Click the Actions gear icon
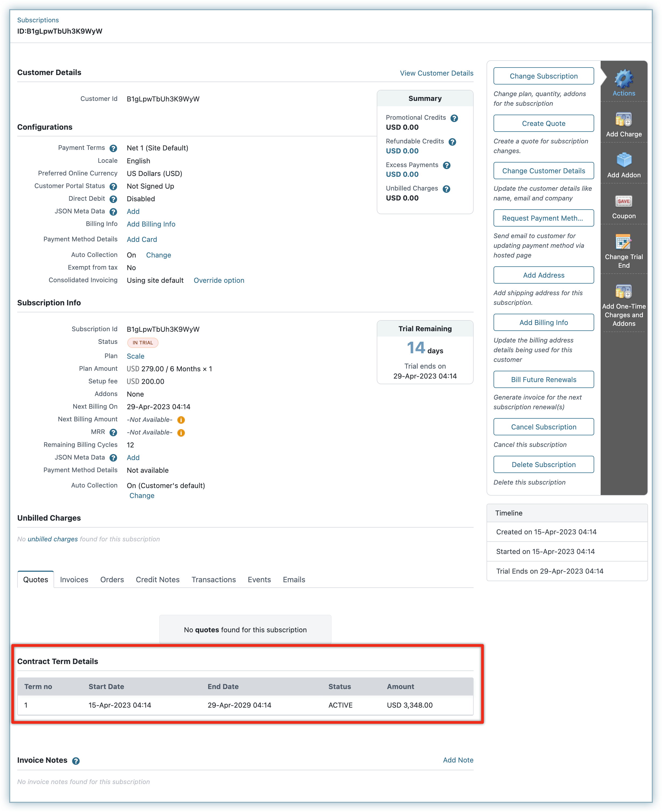 coord(624,79)
